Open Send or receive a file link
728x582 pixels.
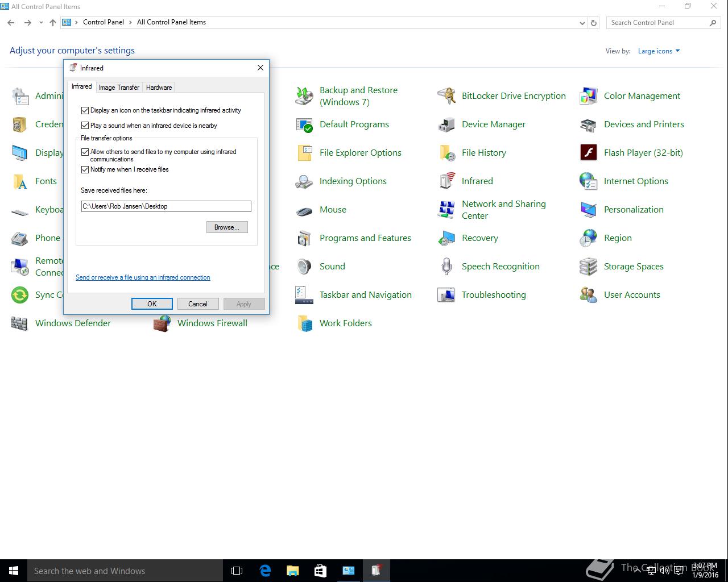143,277
